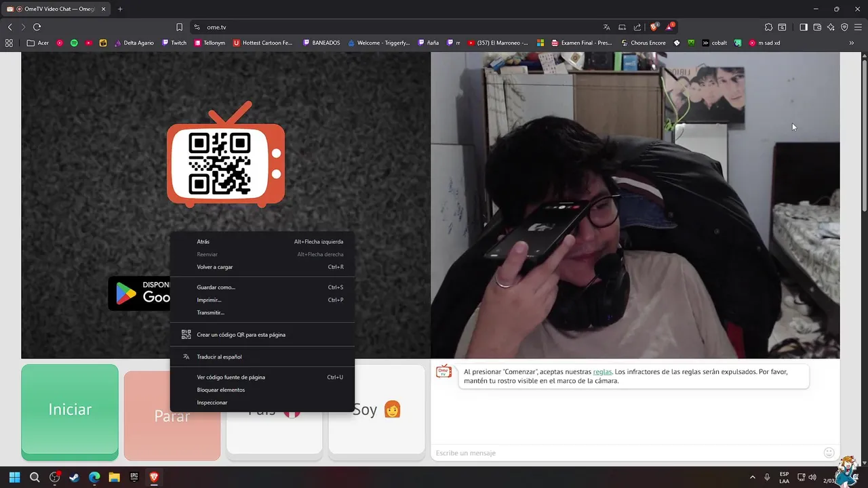Screen dimensions: 868x488
Task: Open Leo AI sparkle icon
Action: (831, 27)
